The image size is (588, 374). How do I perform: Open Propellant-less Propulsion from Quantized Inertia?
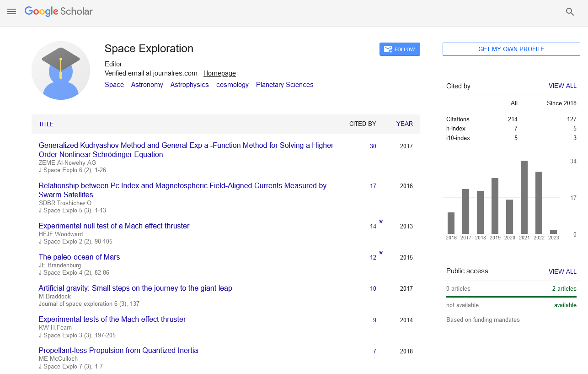click(x=118, y=351)
